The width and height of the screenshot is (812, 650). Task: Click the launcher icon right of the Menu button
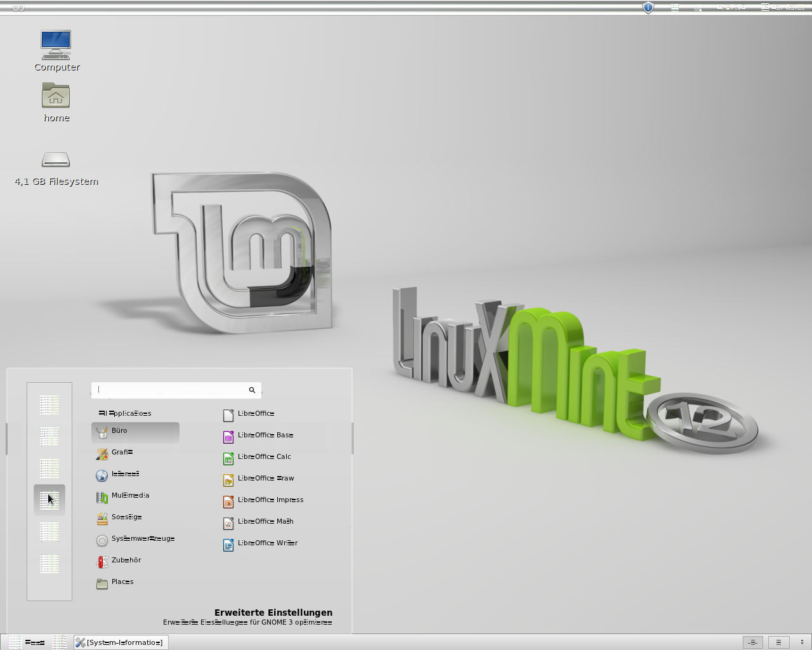click(x=59, y=642)
